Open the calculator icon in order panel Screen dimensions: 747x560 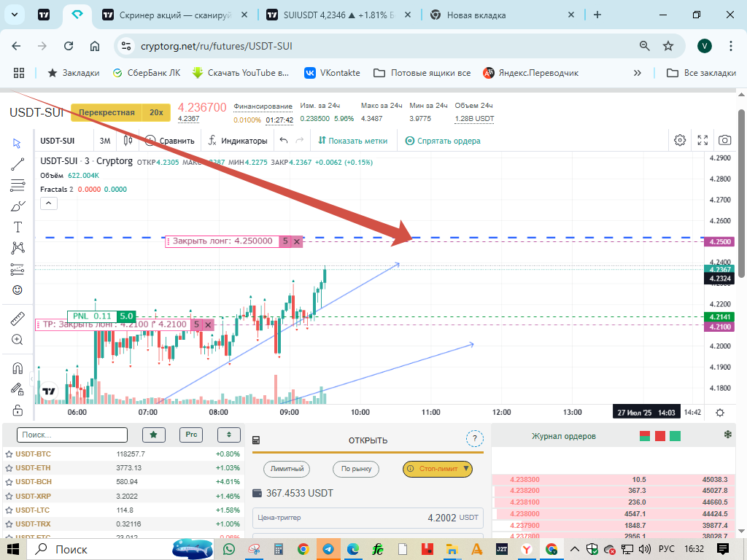point(256,440)
